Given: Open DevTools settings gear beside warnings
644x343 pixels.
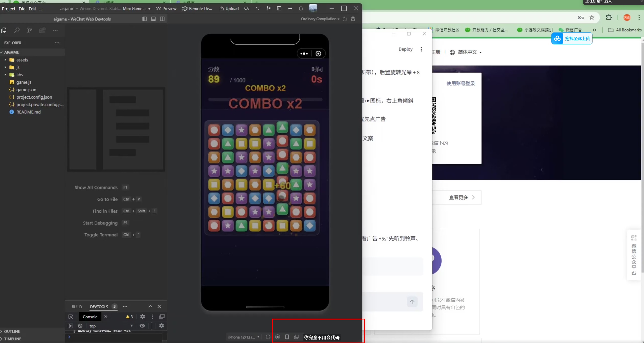Looking at the screenshot, I should pyautogui.click(x=143, y=317).
